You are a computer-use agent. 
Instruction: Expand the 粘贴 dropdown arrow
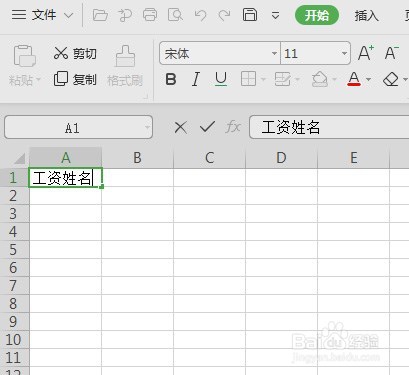(x=38, y=80)
